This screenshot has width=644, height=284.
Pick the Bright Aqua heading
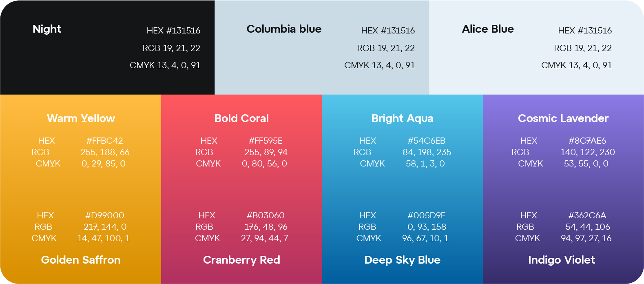tap(402, 118)
